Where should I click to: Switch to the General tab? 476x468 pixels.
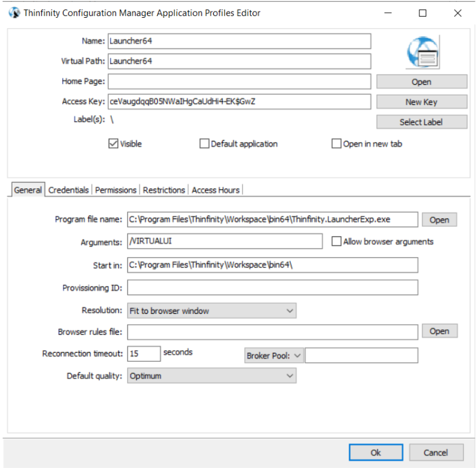(28, 190)
